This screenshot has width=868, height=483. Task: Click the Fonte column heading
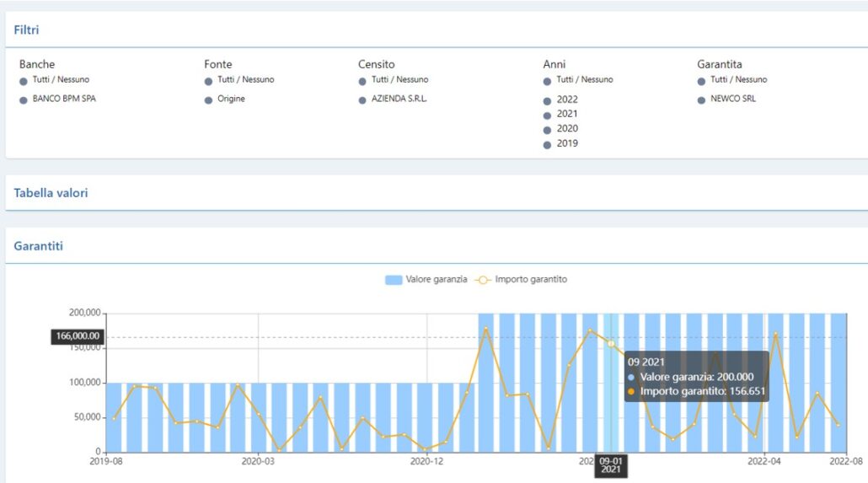(x=217, y=64)
